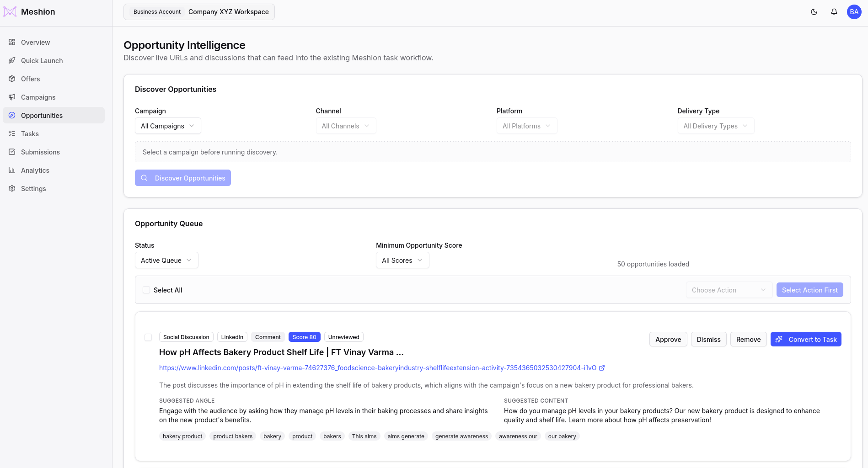
Task: Go to Overview in the sidebar
Action: tap(54, 42)
